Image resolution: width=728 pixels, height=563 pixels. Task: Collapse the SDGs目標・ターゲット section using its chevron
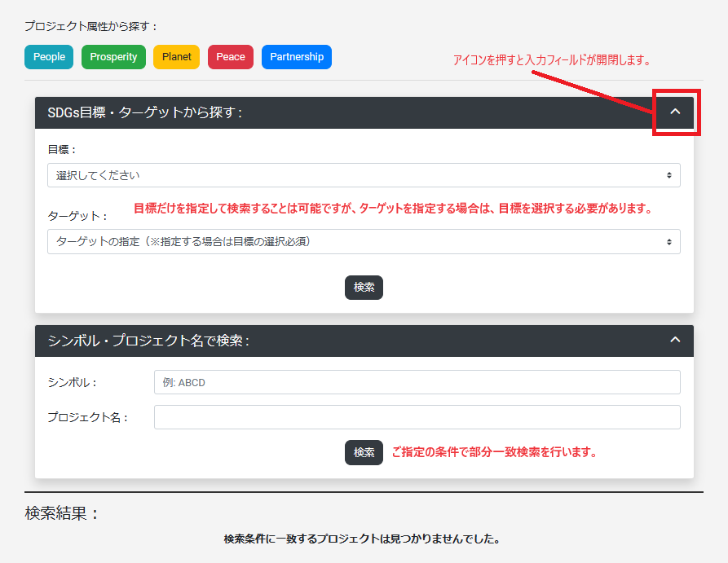pos(675,112)
